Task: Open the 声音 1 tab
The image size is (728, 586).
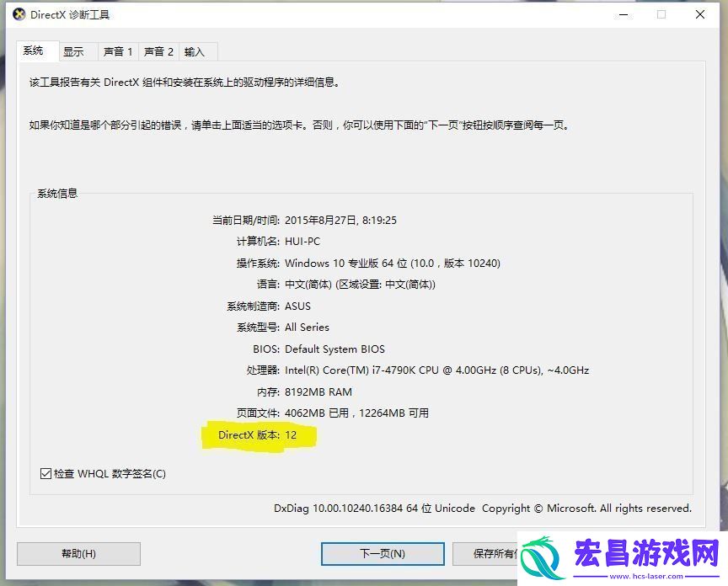Action: point(118,51)
